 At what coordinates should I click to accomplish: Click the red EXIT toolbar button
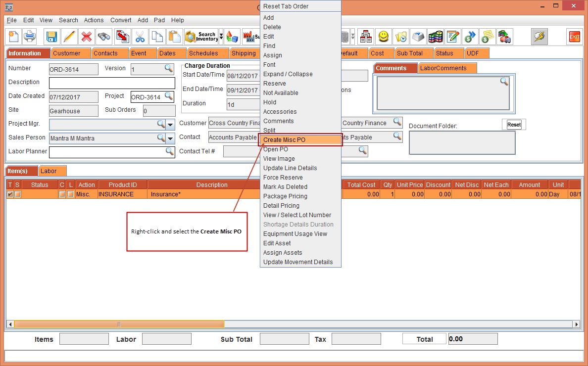(x=575, y=37)
